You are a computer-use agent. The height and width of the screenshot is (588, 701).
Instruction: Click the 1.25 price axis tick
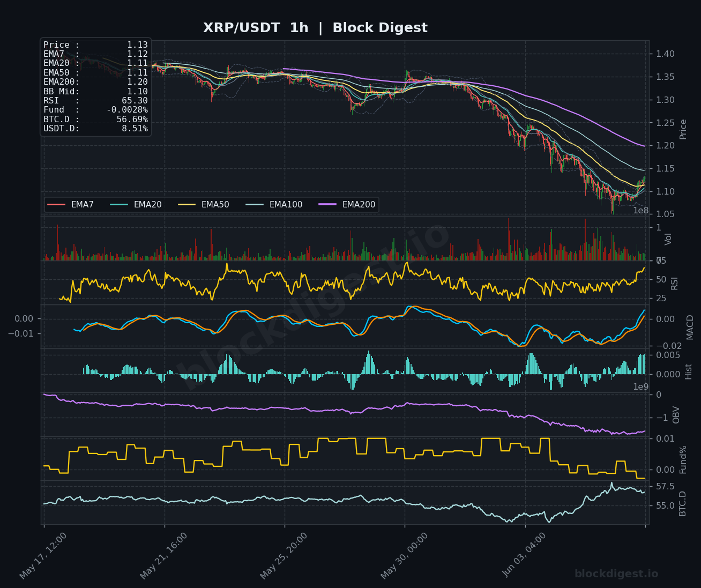(665, 123)
